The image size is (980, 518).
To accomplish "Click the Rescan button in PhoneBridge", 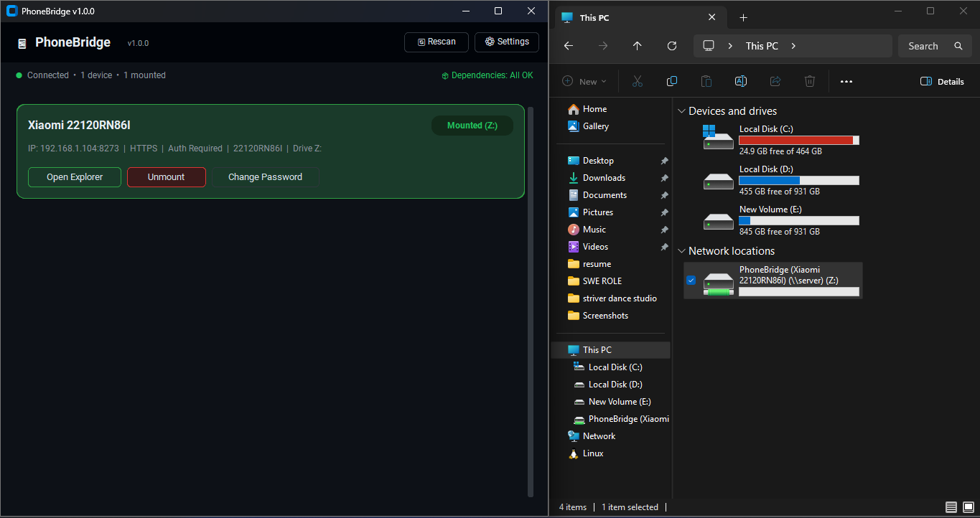I will 436,42.
